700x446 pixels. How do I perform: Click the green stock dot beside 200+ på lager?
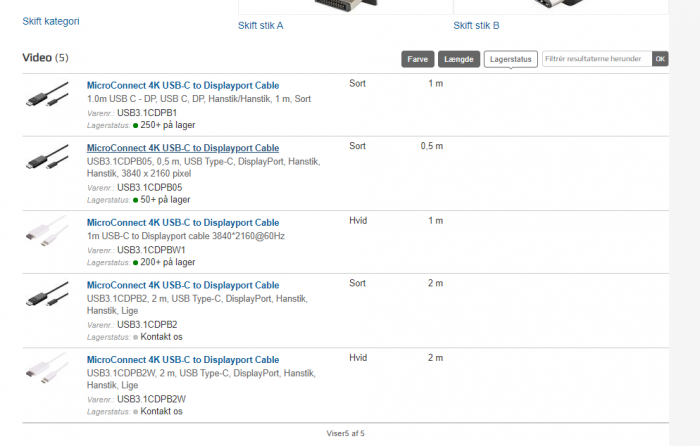pyautogui.click(x=135, y=263)
